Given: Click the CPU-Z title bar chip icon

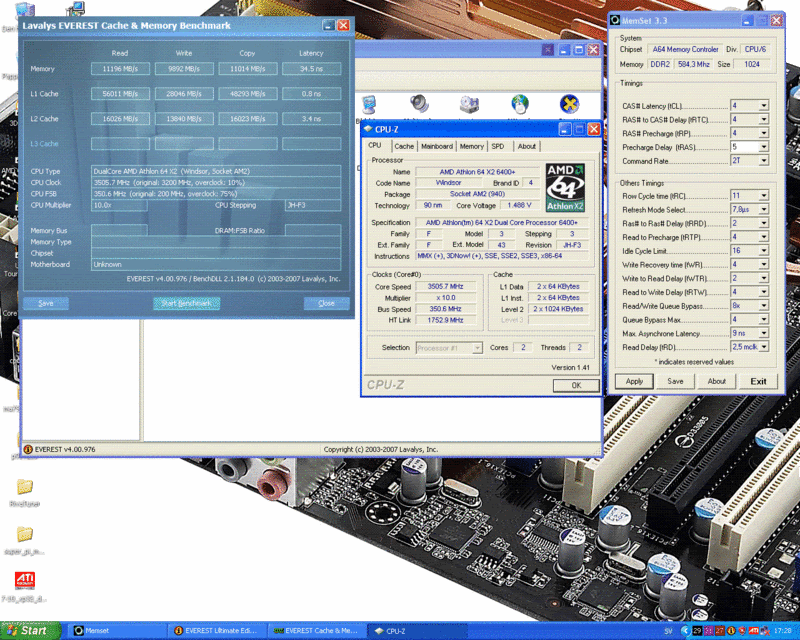Looking at the screenshot, I should click(367, 129).
